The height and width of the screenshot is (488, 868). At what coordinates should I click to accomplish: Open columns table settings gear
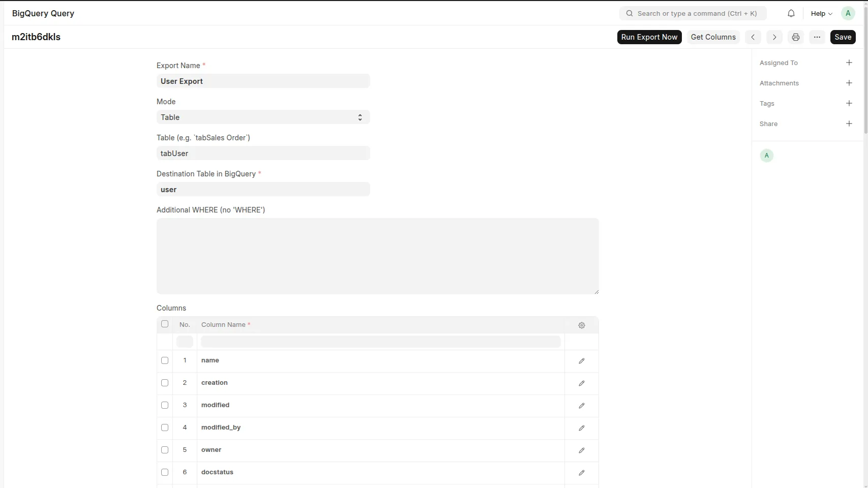tap(581, 325)
